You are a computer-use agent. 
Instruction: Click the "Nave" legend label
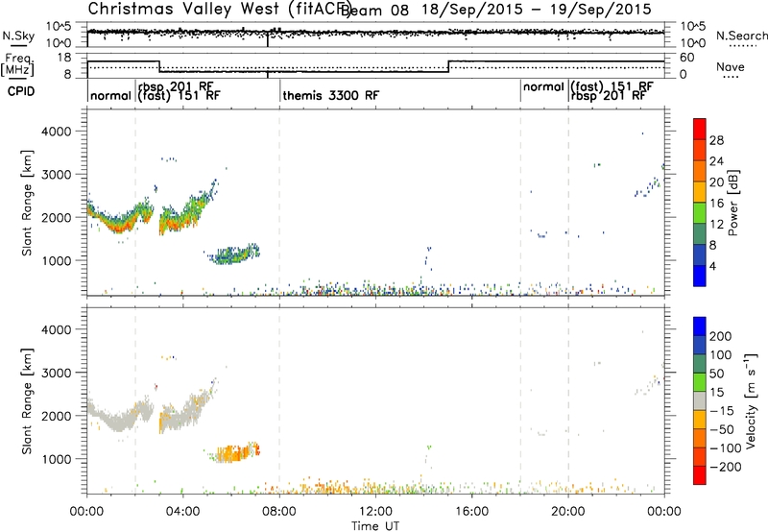[x=731, y=66]
